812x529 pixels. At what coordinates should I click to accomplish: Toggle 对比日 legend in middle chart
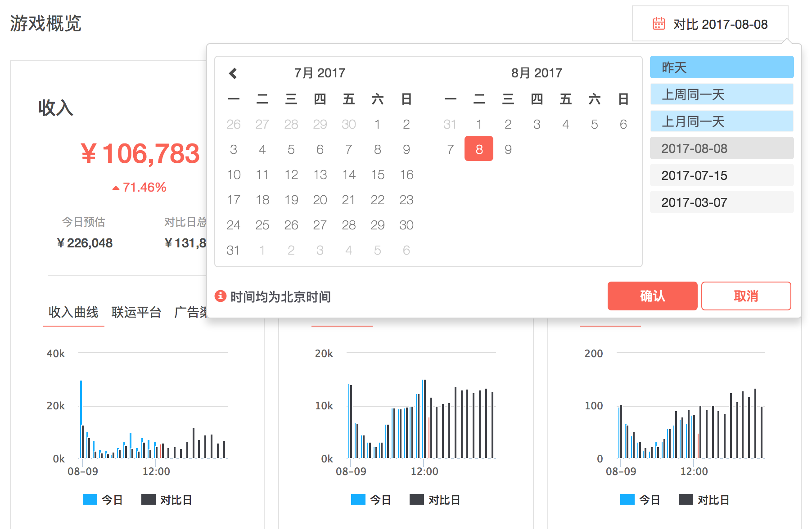pos(435,500)
